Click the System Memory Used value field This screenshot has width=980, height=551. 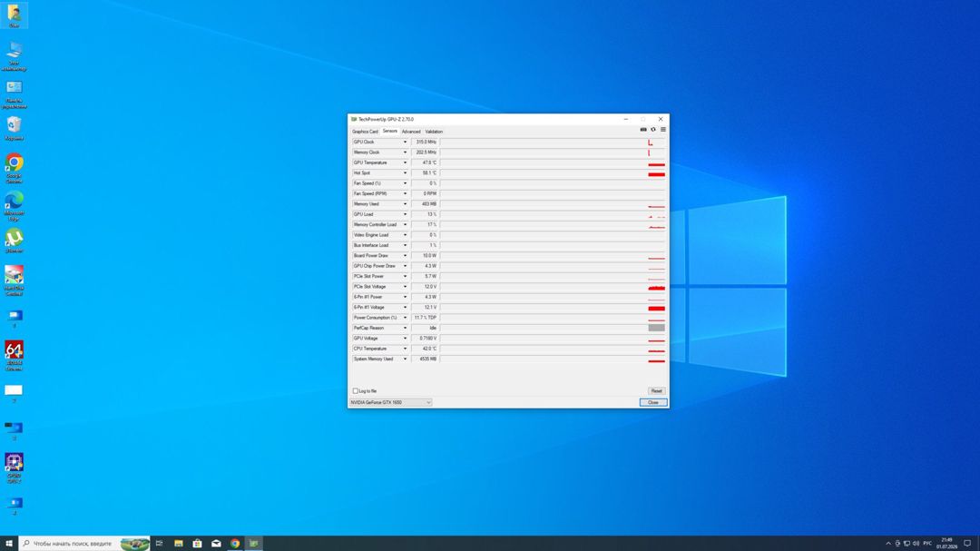[x=425, y=359]
